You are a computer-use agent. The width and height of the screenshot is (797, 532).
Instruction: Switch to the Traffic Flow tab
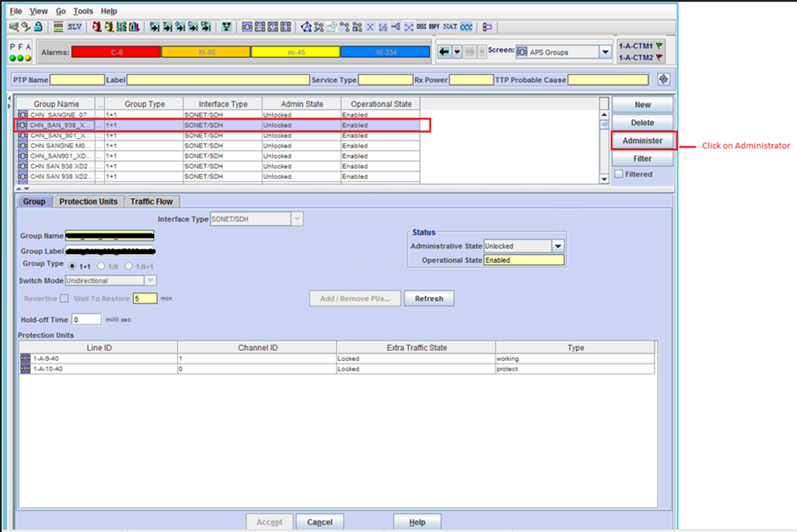152,201
